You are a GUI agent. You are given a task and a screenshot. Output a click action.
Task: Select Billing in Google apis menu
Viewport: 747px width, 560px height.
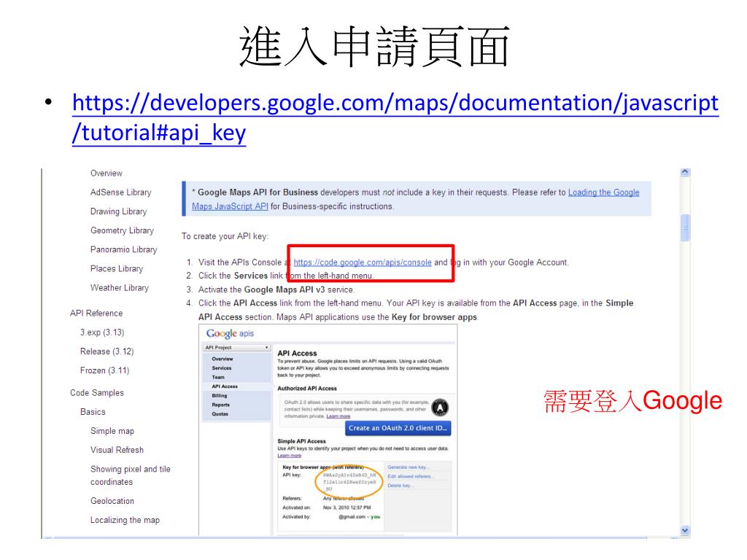click(x=219, y=395)
